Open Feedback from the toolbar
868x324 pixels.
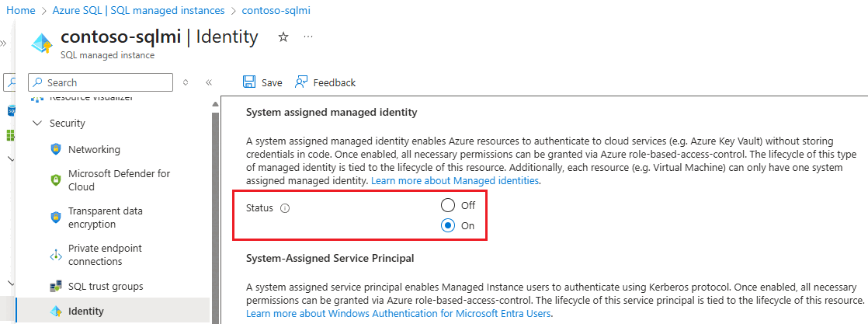click(325, 82)
